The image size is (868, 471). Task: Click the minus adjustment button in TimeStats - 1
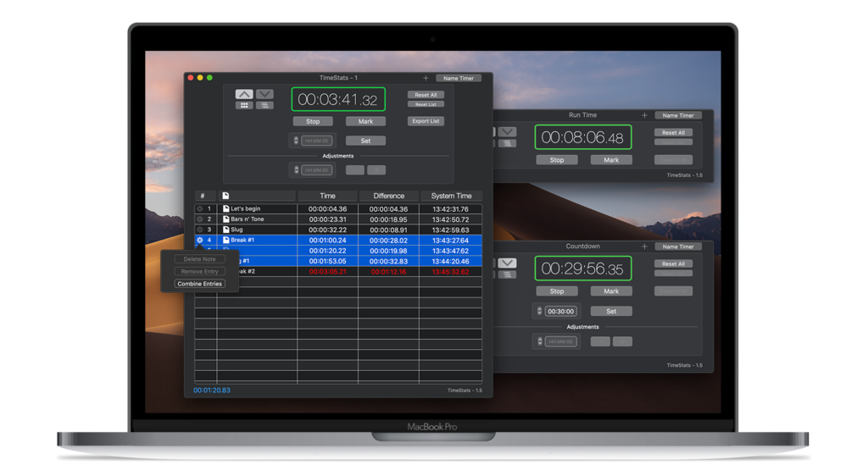355,170
